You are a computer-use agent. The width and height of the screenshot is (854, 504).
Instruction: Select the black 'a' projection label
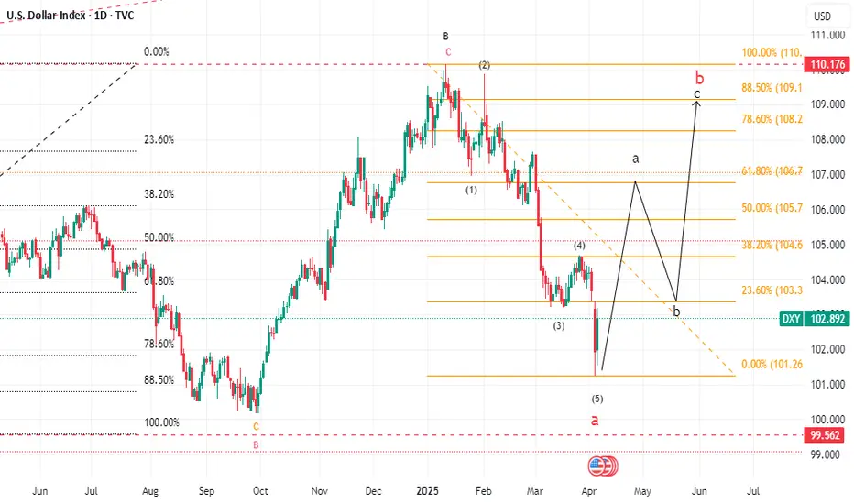point(635,159)
